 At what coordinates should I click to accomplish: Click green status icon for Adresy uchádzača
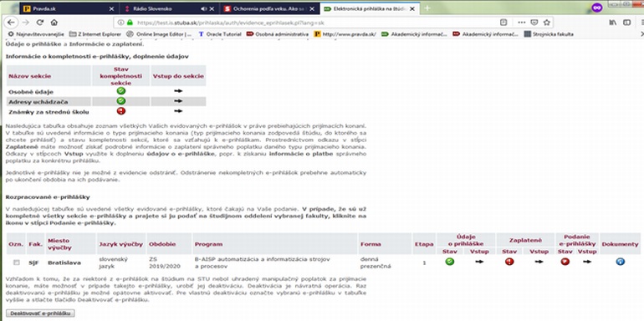point(121,101)
